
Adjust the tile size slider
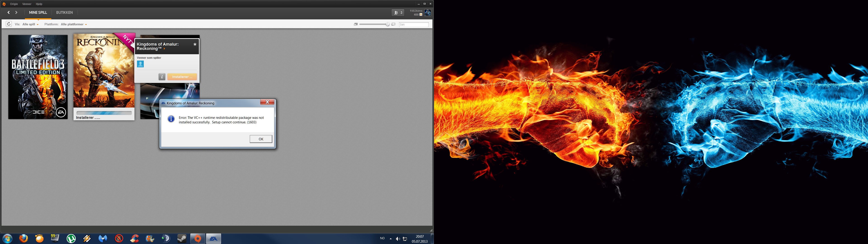374,24
